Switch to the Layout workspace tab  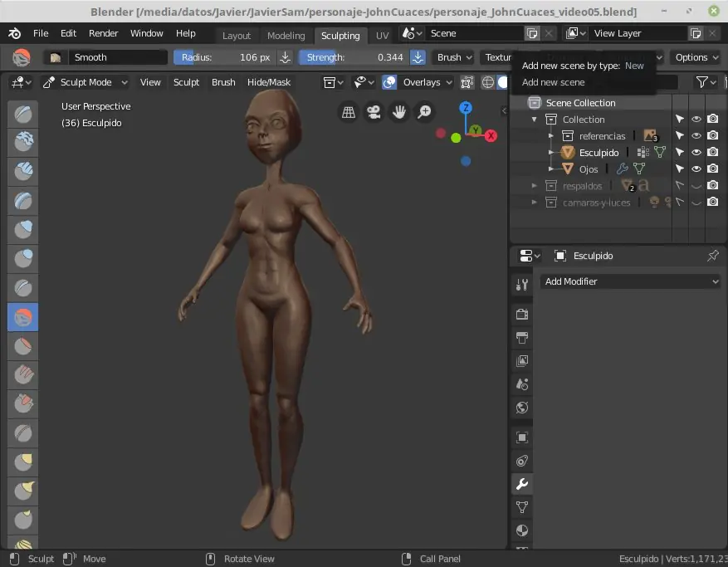pyautogui.click(x=237, y=36)
